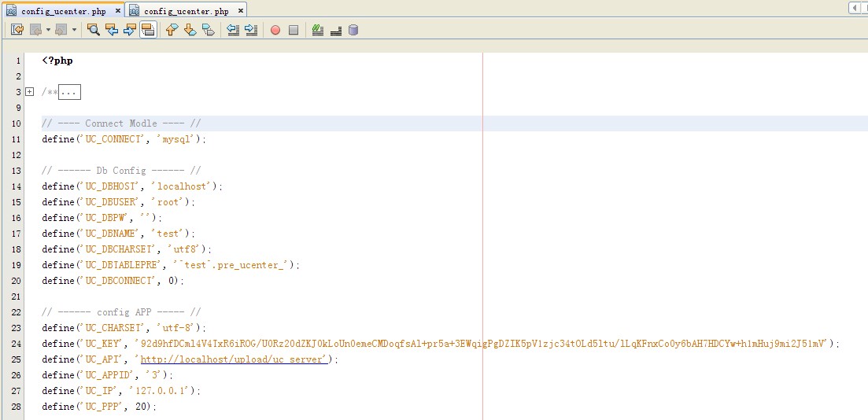The width and height of the screenshot is (868, 420).
Task: Click line number 19 in gutter
Action: point(16,265)
